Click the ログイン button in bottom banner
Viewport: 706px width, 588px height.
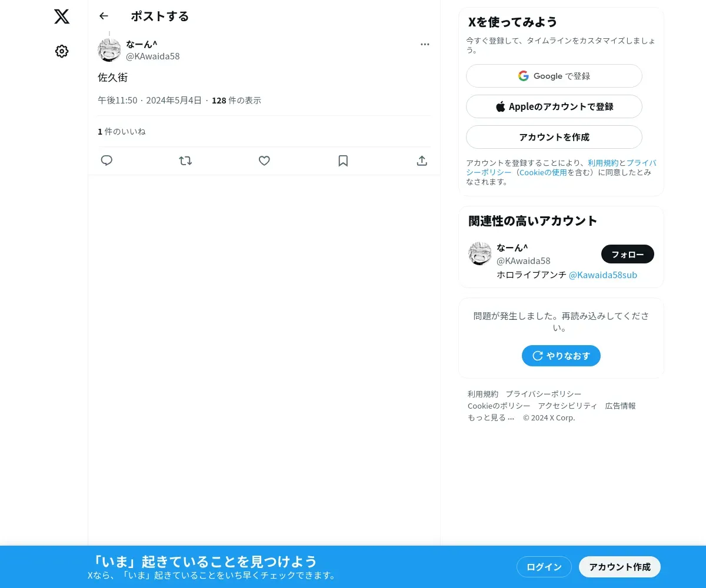point(544,567)
